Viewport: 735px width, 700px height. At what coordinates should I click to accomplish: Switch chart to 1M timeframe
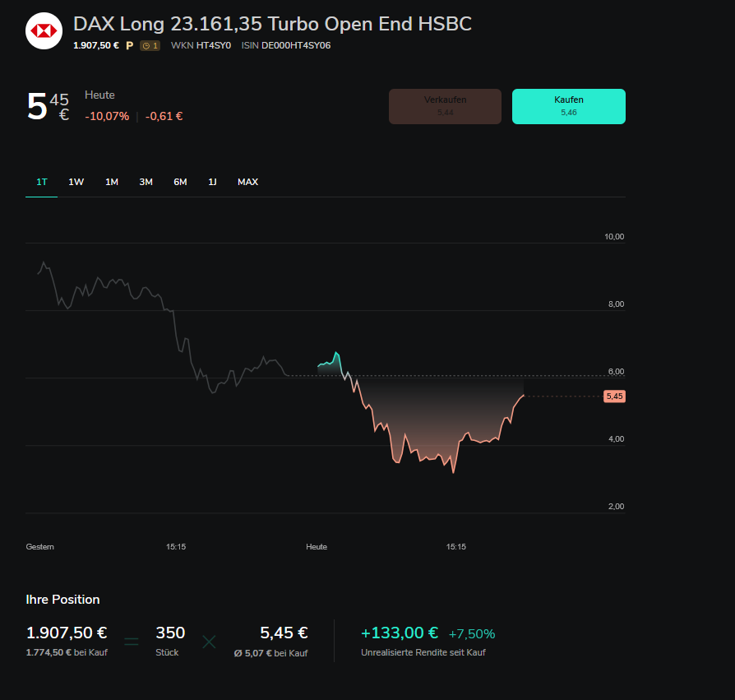tap(112, 182)
